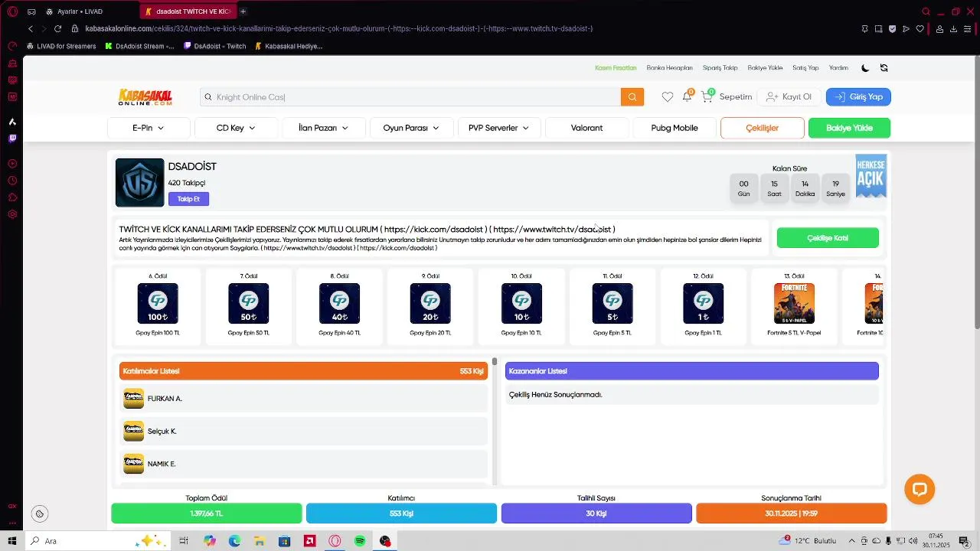The height and width of the screenshot is (551, 980).
Task: Open the workspaces icon beside Opera logo
Action: click(31, 11)
